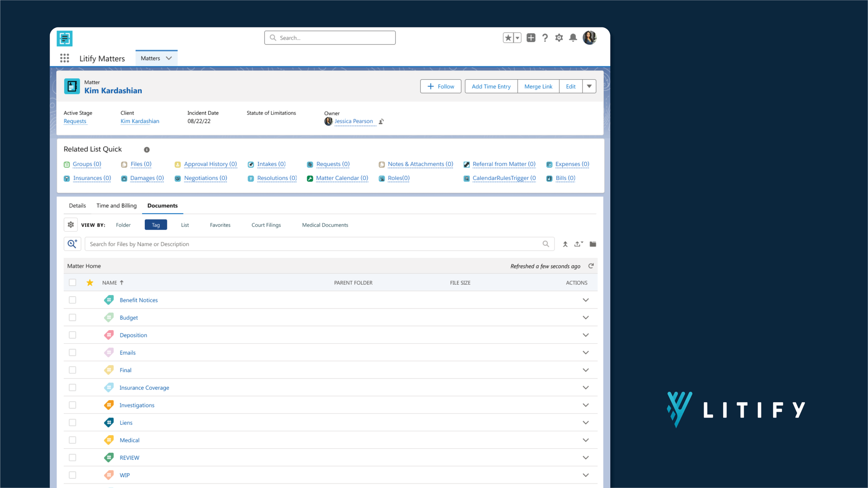This screenshot has height=488, width=868.
Task: Click the Merge Link button
Action: tap(539, 86)
